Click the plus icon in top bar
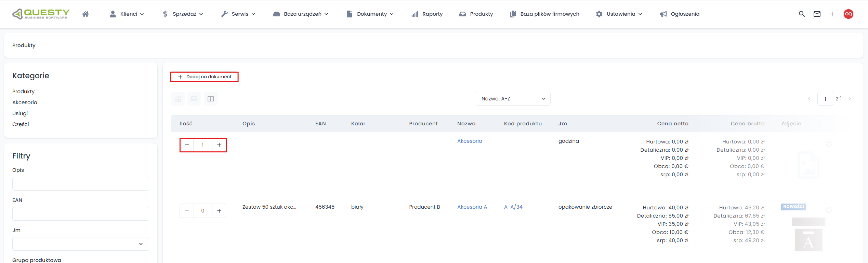The height and width of the screenshot is (263, 868). coord(832,14)
